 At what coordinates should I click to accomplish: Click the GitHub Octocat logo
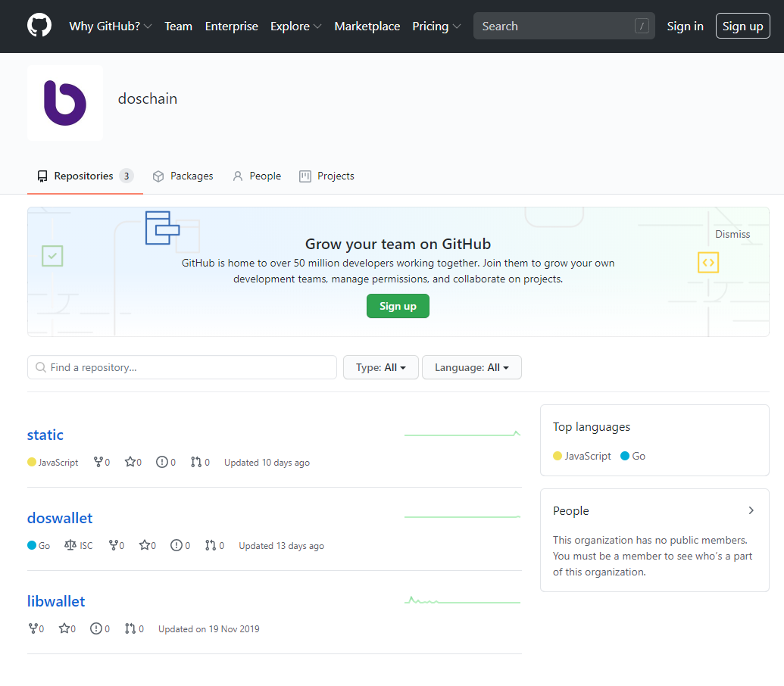[x=39, y=26]
